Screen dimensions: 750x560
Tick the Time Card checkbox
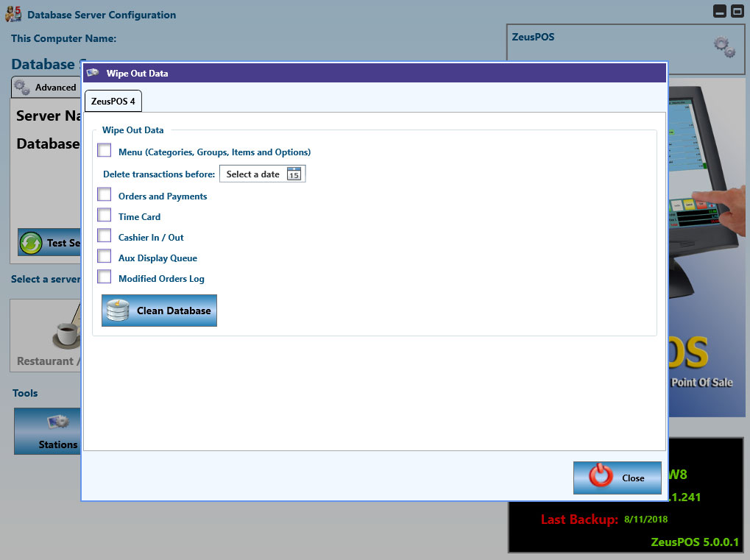pos(105,216)
